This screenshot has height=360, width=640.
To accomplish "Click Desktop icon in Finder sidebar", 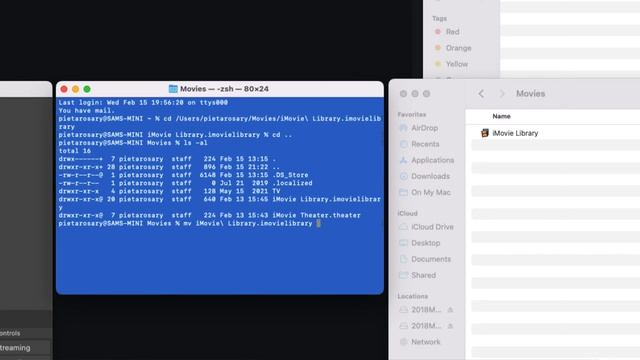I will coord(403,243).
